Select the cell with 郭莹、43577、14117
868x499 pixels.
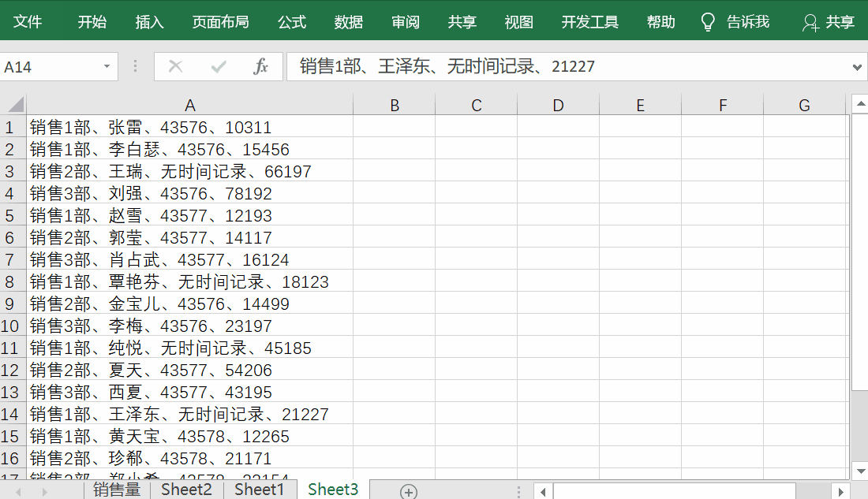pyautogui.click(x=190, y=237)
